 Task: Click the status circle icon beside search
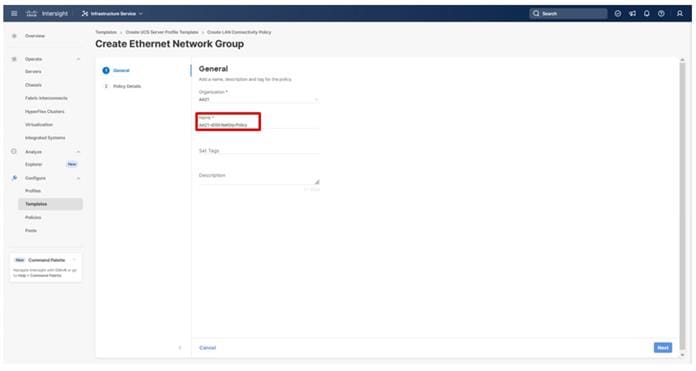click(x=618, y=13)
